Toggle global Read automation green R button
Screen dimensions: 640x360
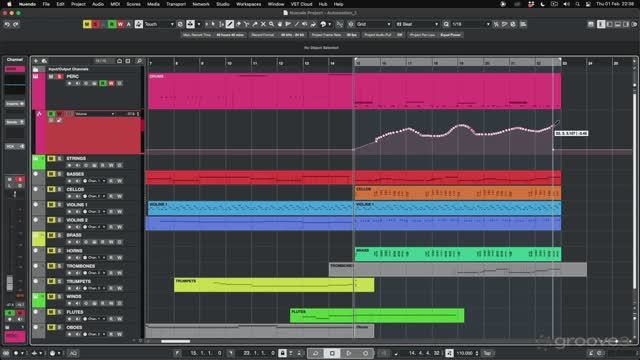point(112,24)
